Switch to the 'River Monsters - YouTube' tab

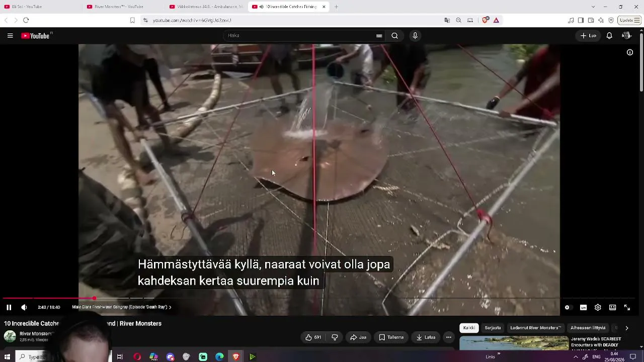coord(123,7)
